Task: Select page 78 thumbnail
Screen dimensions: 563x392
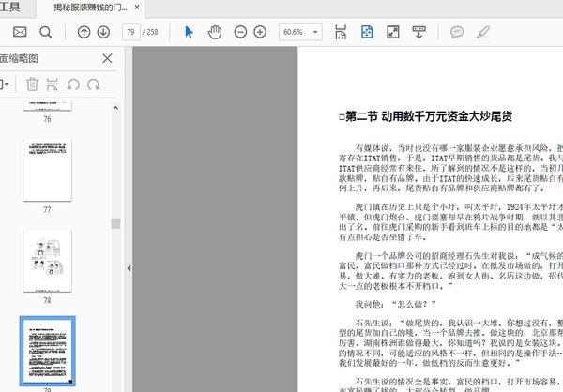Action: [x=47, y=260]
